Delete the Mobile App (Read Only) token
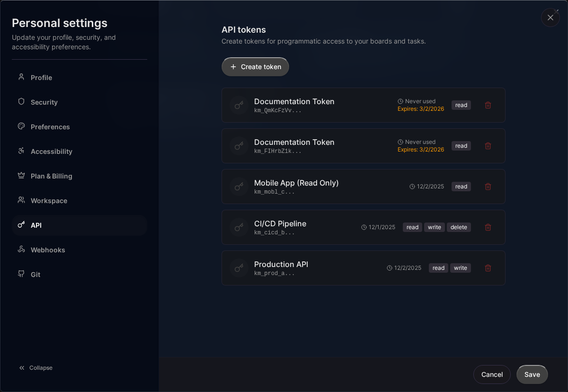The image size is (568, 392). coord(488,187)
